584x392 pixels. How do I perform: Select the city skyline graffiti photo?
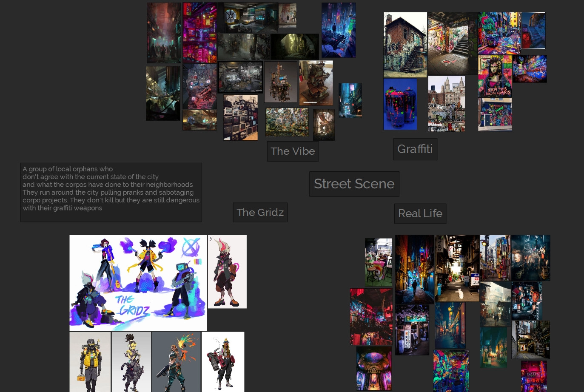pyautogui.click(x=446, y=104)
